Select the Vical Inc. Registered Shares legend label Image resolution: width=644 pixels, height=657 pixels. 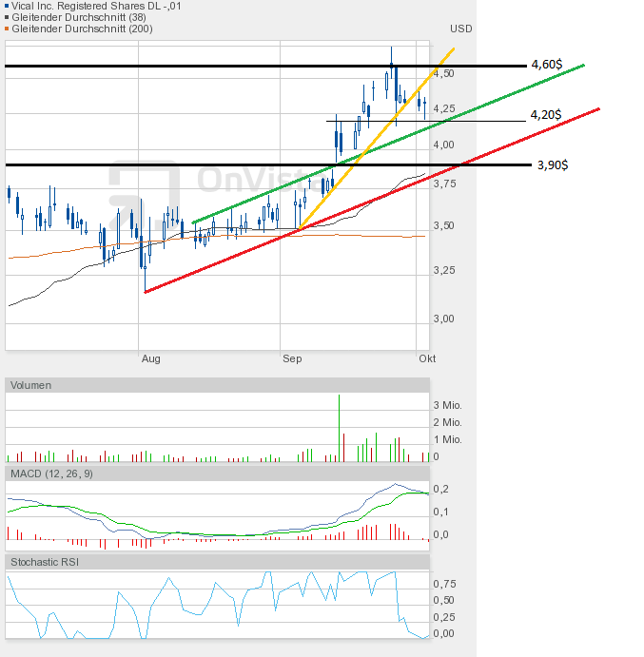(x=96, y=6)
